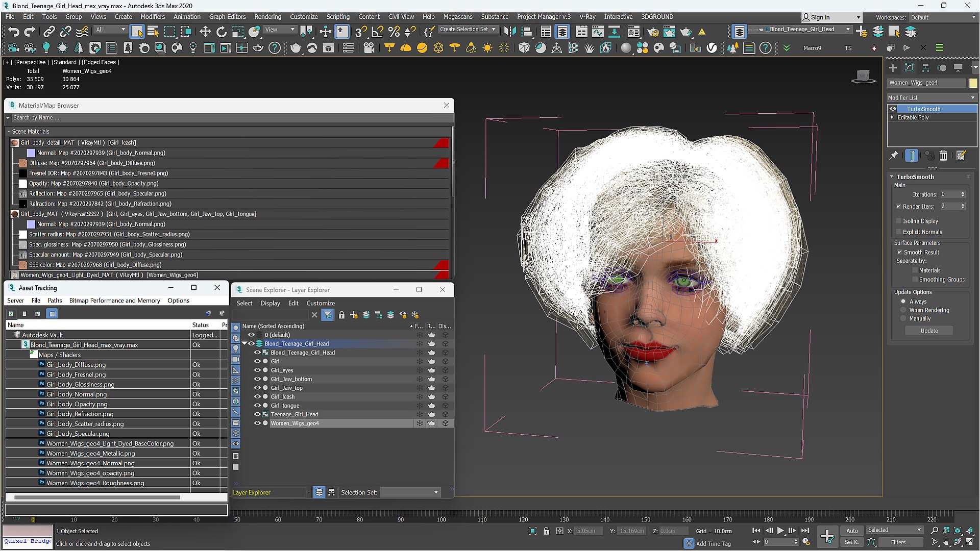Choose the Select and Move tool
980x551 pixels.
pyautogui.click(x=205, y=32)
